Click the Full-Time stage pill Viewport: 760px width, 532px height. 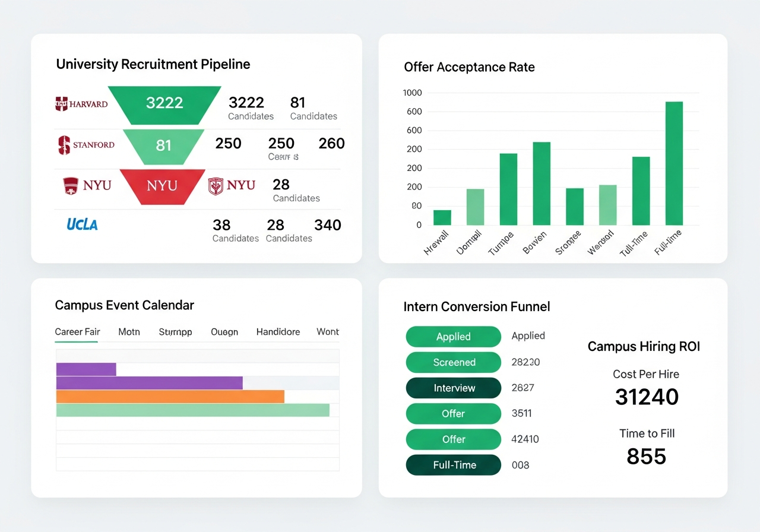453,465
